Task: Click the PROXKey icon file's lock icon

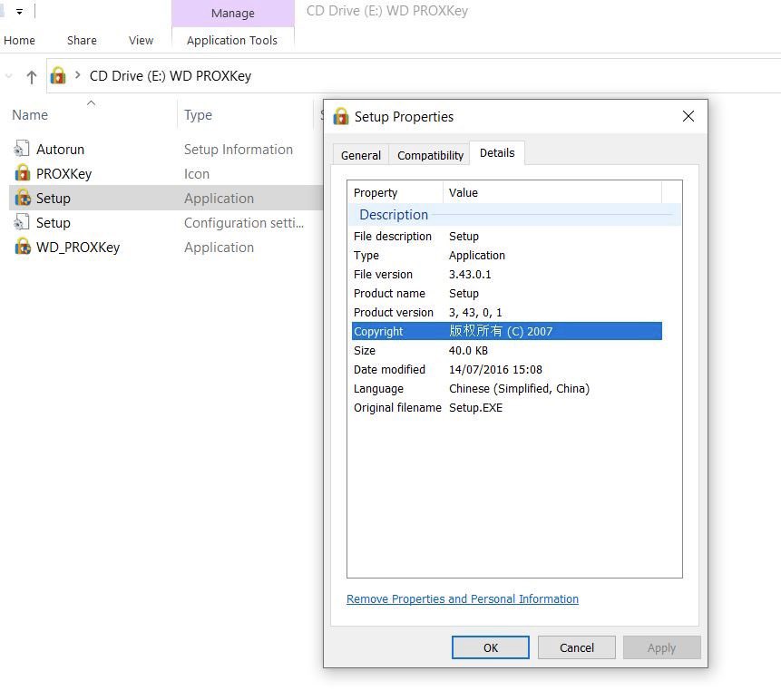Action: click(23, 173)
